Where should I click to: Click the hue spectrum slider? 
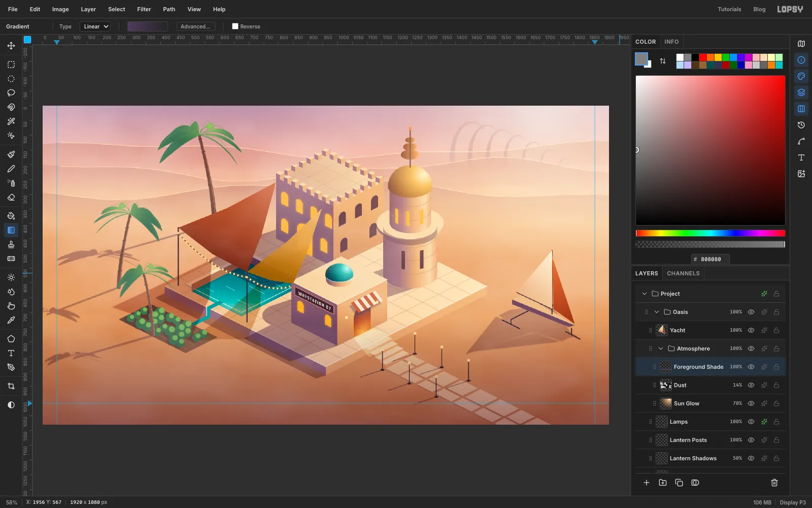coord(710,233)
